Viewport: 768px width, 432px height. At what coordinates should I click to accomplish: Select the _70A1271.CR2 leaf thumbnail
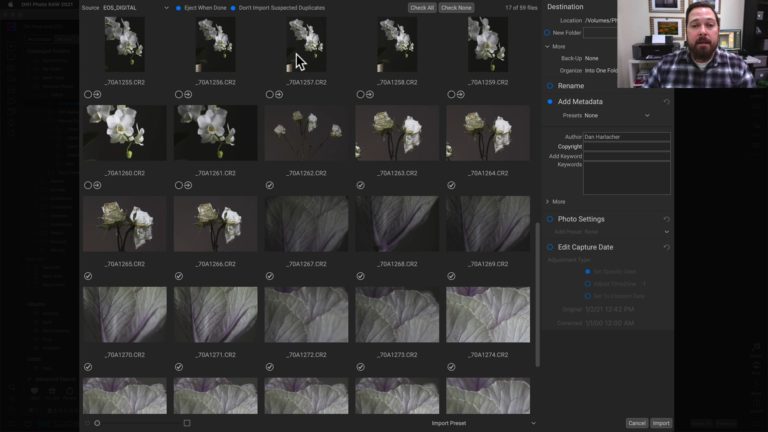click(x=216, y=314)
